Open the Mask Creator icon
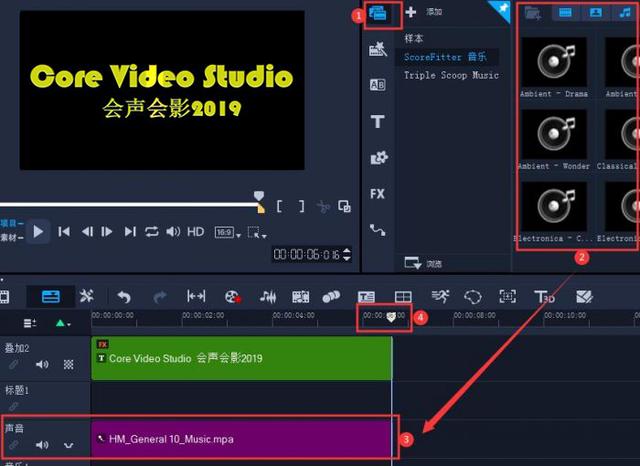 point(473,297)
